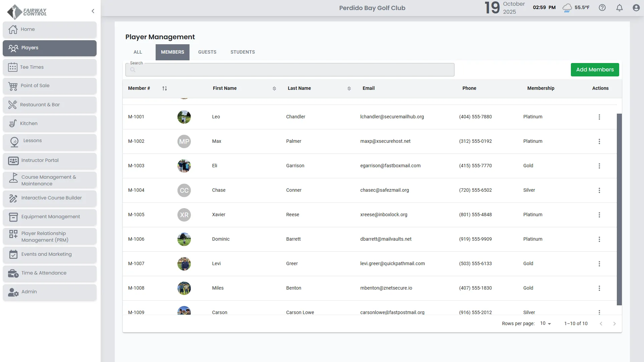Click the Add Members button
Image resolution: width=644 pixels, height=362 pixels.
click(x=595, y=70)
